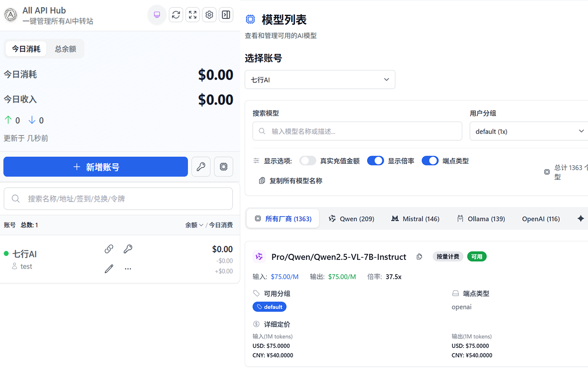Disable the 显示倍率 toggle
The height and width of the screenshot is (368, 588).
(375, 161)
